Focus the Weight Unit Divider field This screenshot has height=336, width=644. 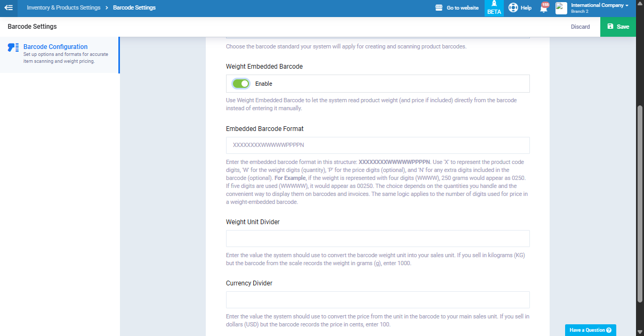(x=377, y=239)
